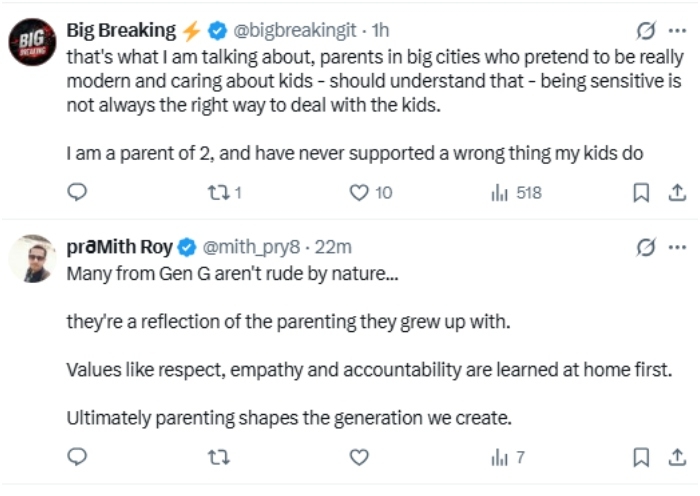Open Grok icon on prəMith Roy tweet
The image size is (700, 496).
click(646, 247)
